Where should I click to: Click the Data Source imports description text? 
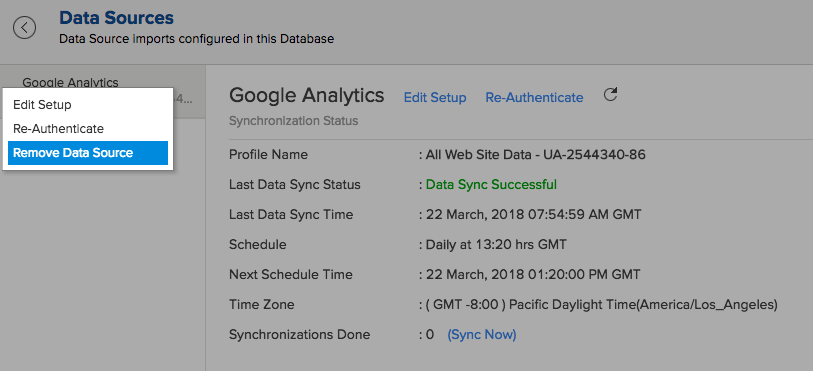(197, 39)
